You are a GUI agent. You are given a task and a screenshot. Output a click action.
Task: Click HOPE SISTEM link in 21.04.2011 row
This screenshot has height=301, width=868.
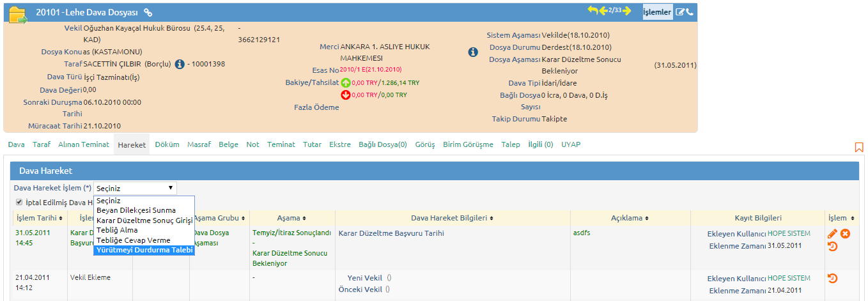coord(789,278)
